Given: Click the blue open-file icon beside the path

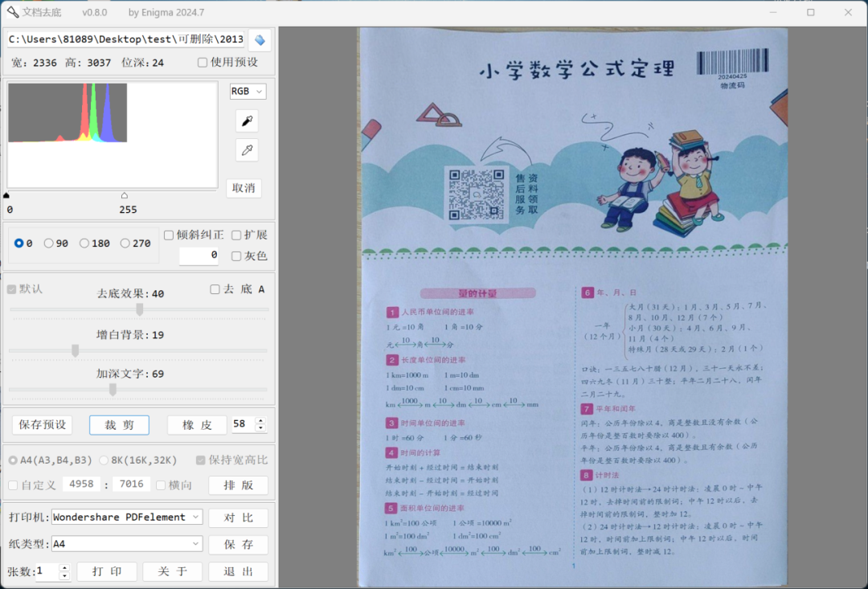Looking at the screenshot, I should 259,40.
